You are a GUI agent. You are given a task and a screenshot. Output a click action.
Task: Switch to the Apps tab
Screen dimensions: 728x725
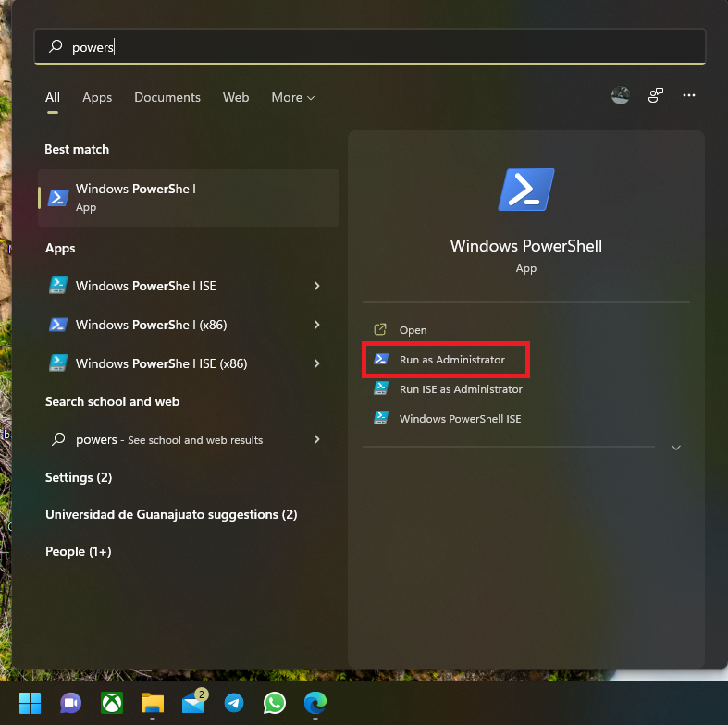[x=97, y=97]
